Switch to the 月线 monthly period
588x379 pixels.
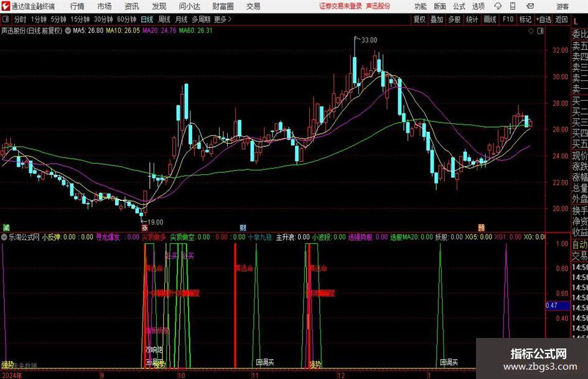181,19
